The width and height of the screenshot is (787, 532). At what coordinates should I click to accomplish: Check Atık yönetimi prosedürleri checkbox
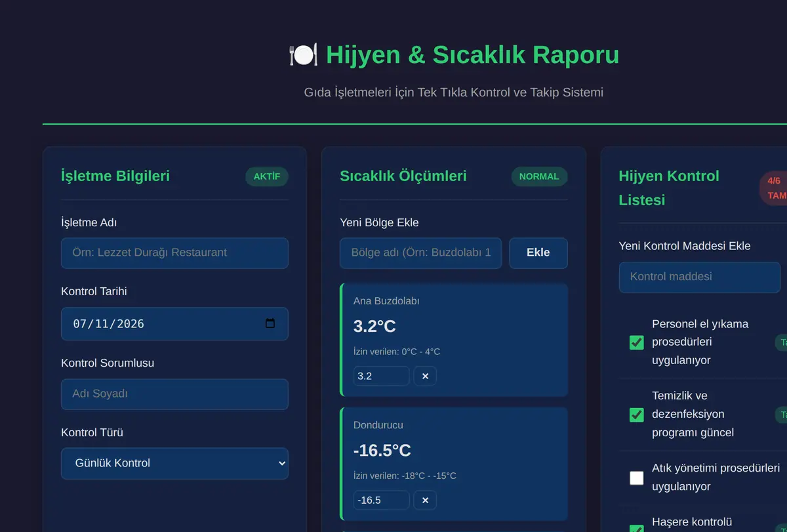coord(637,478)
